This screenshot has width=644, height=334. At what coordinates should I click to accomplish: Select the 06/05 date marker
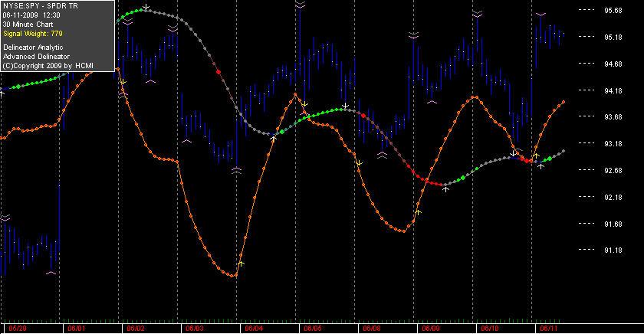click(313, 329)
